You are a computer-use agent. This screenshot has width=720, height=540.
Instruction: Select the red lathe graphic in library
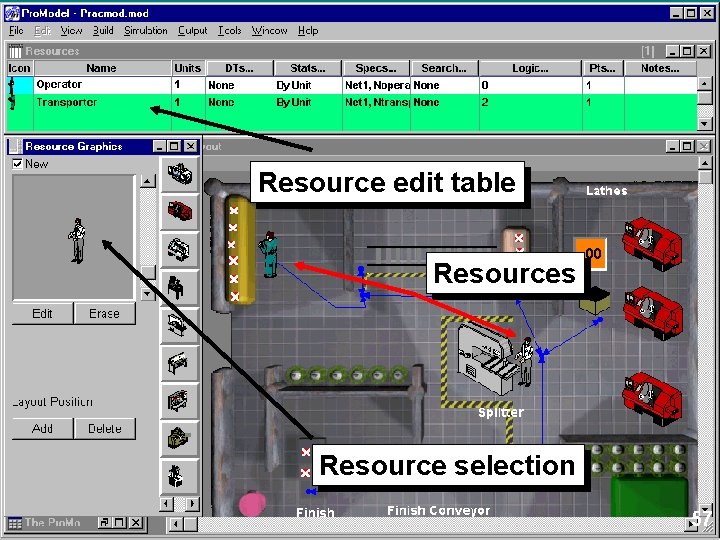click(180, 212)
